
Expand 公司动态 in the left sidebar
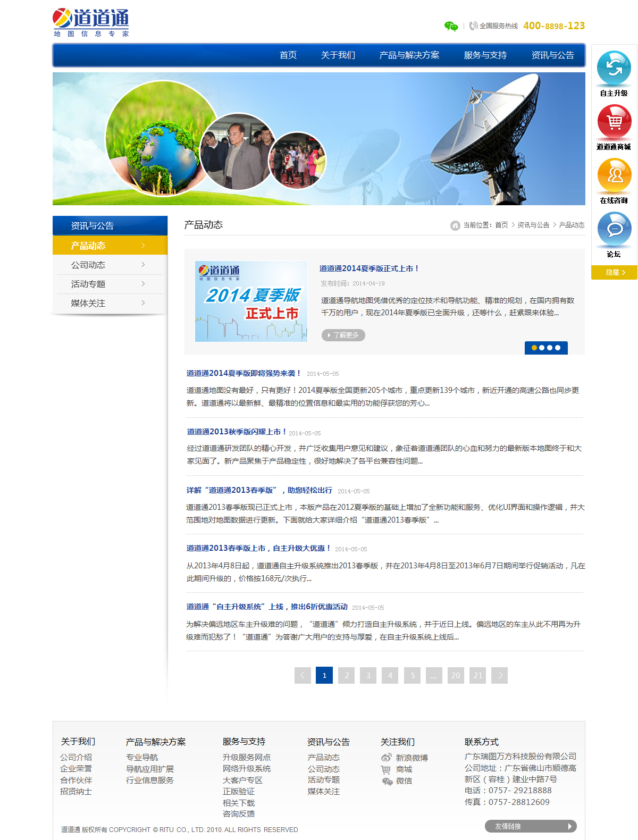coord(110,265)
